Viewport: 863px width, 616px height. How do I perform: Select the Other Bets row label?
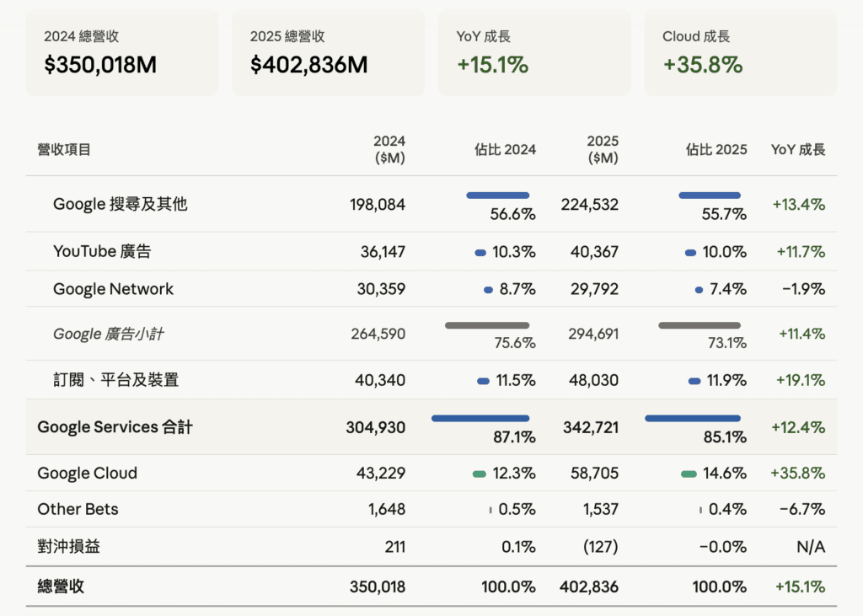(78, 509)
